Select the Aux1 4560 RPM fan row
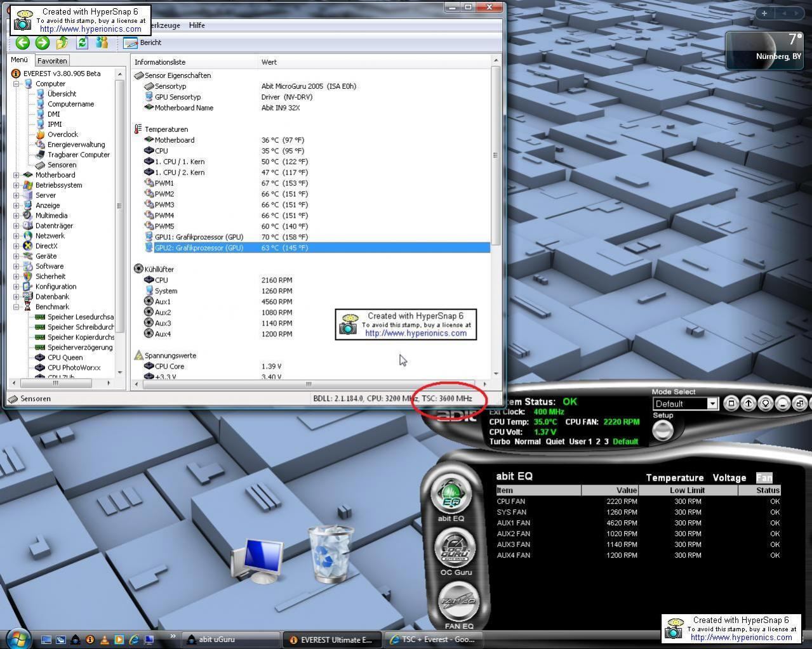 pyautogui.click(x=317, y=302)
